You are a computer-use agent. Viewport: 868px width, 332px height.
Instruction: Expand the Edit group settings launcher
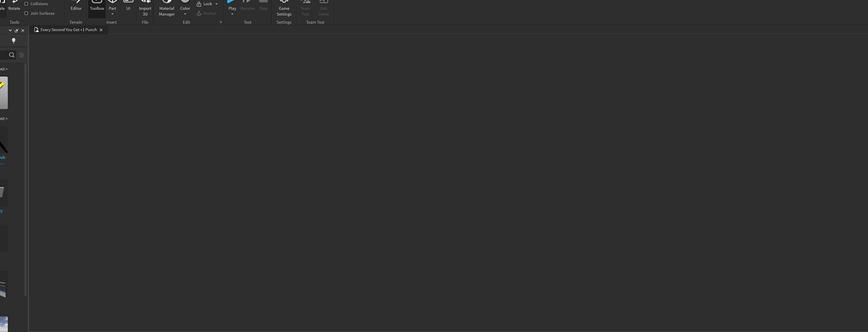(221, 22)
